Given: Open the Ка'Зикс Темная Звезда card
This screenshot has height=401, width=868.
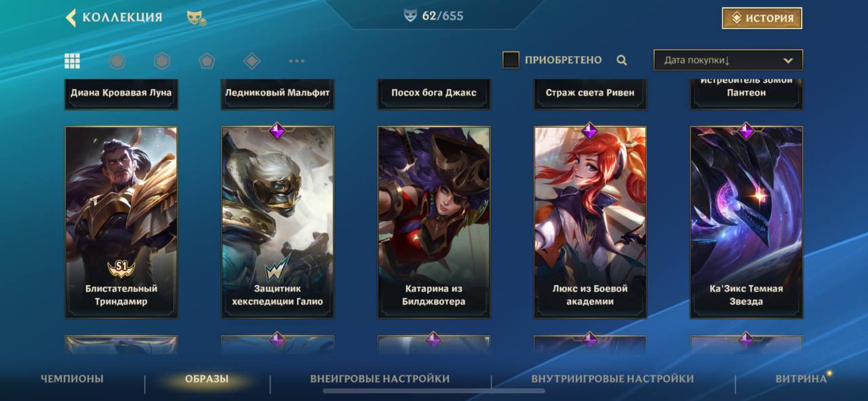Looking at the screenshot, I should [x=747, y=222].
